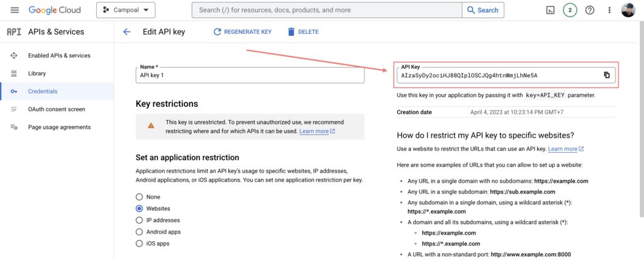Expand the Campoal project selector dropdown
Viewport: 644px width, 260px height.
[x=126, y=10]
